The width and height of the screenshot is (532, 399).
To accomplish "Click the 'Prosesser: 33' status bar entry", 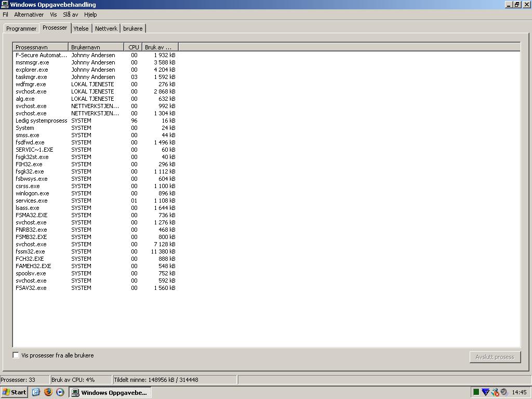I will 24,380.
